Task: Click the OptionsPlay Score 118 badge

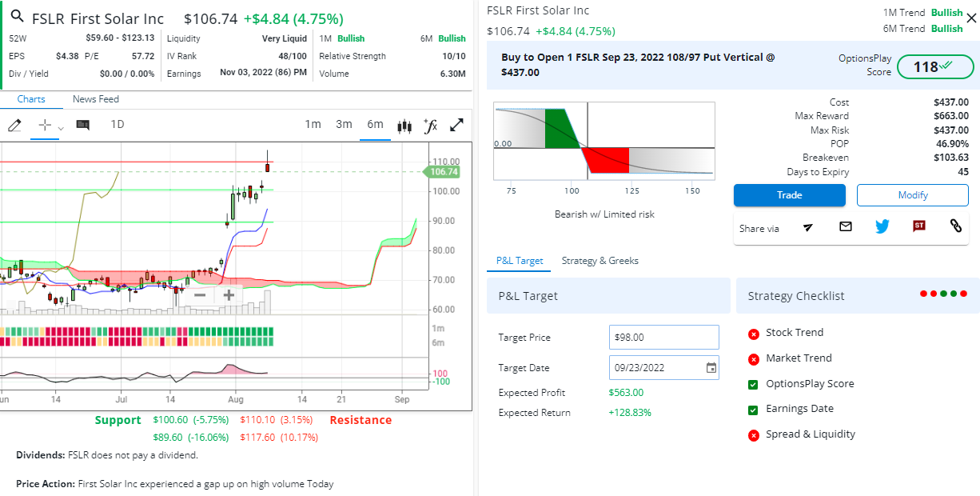Action: (934, 67)
